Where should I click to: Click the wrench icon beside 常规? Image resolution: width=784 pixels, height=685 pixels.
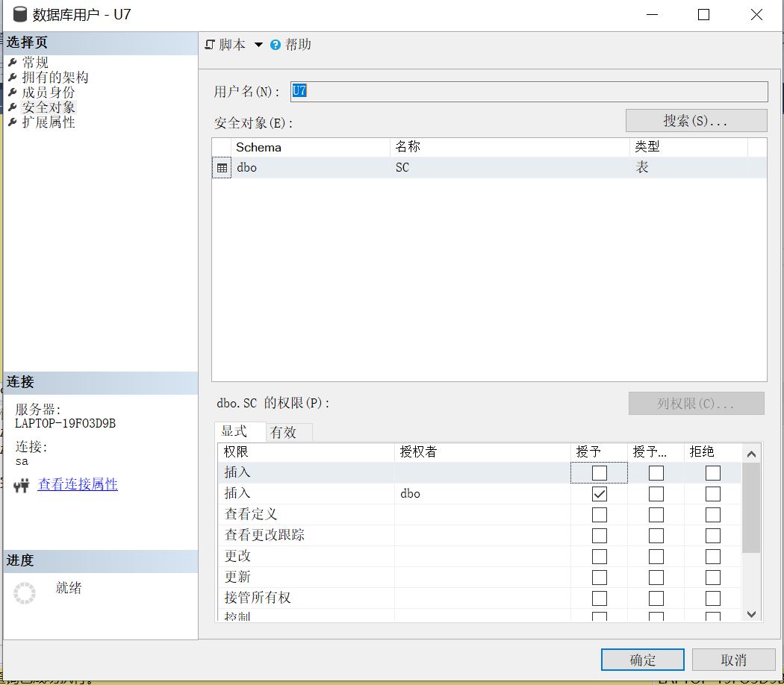(13, 62)
